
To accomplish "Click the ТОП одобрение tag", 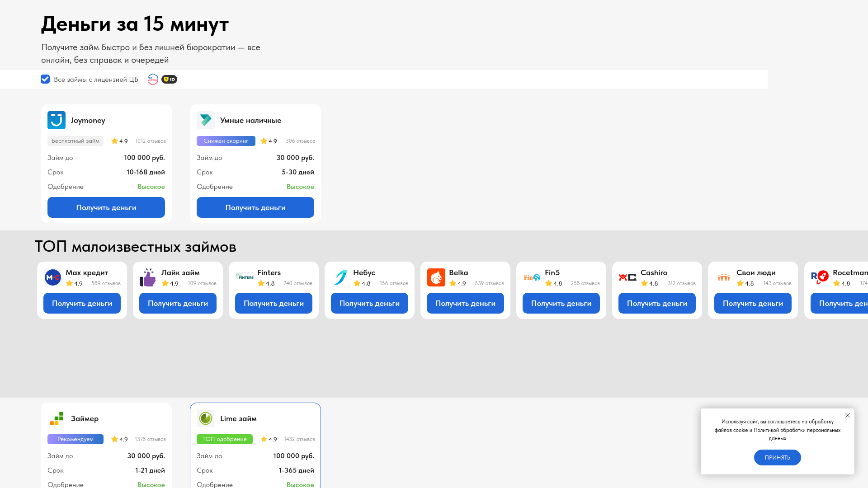I will click(x=225, y=439).
